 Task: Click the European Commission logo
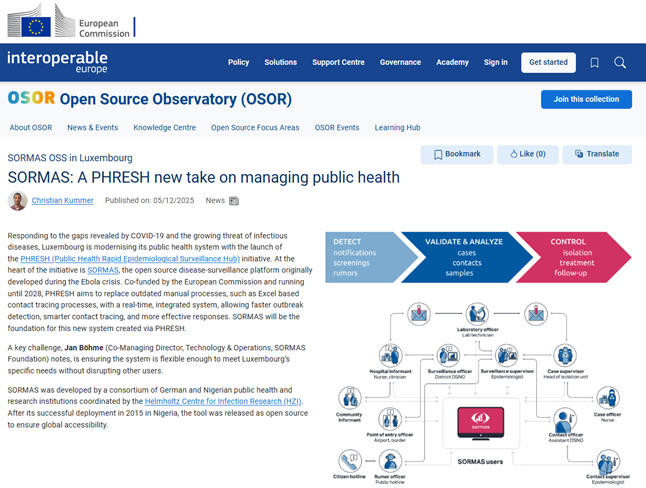[71, 21]
